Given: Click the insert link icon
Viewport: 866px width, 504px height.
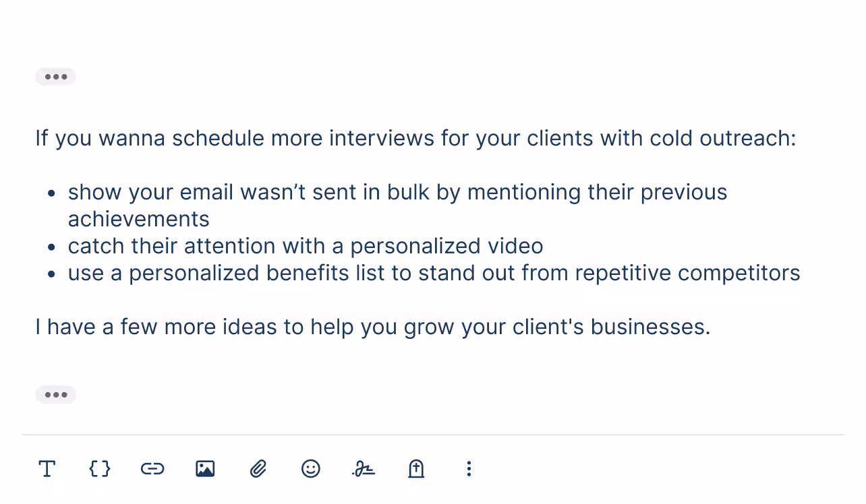Looking at the screenshot, I should pyautogui.click(x=152, y=468).
